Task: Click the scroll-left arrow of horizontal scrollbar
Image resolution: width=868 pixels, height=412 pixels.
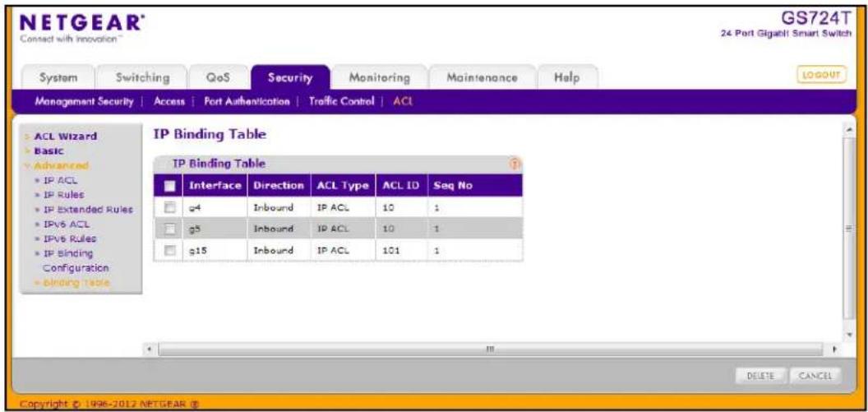Action: coord(148,350)
